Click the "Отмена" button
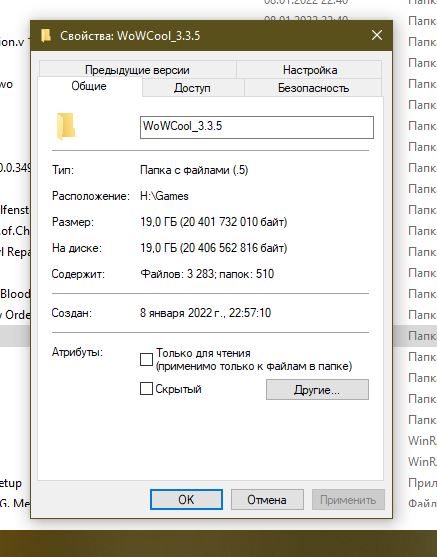This screenshot has width=437, height=557. pos(267,499)
